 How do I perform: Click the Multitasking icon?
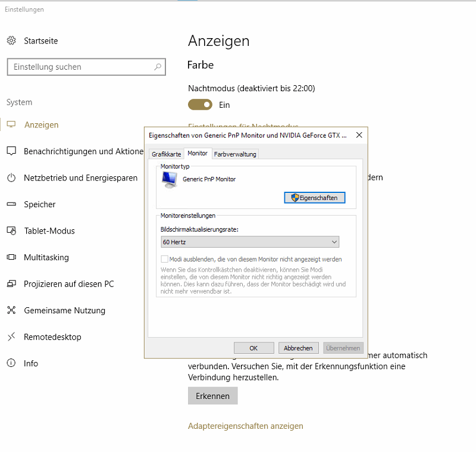click(x=11, y=257)
